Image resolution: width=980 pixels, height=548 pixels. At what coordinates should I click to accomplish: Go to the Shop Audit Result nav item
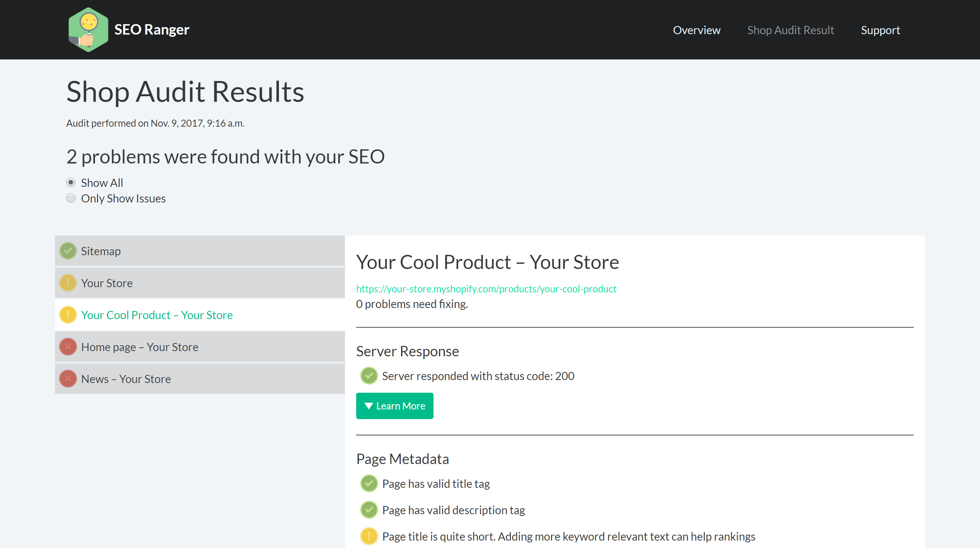coord(790,30)
